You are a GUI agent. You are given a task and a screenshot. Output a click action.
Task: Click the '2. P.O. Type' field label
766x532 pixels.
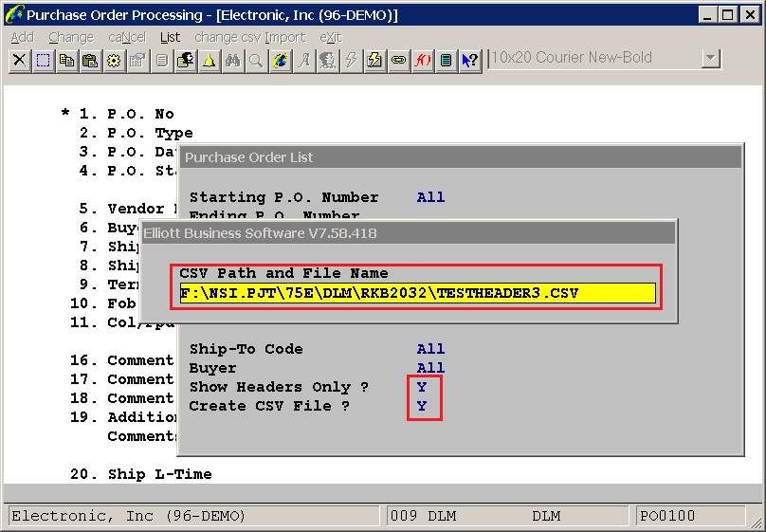pyautogui.click(x=136, y=133)
